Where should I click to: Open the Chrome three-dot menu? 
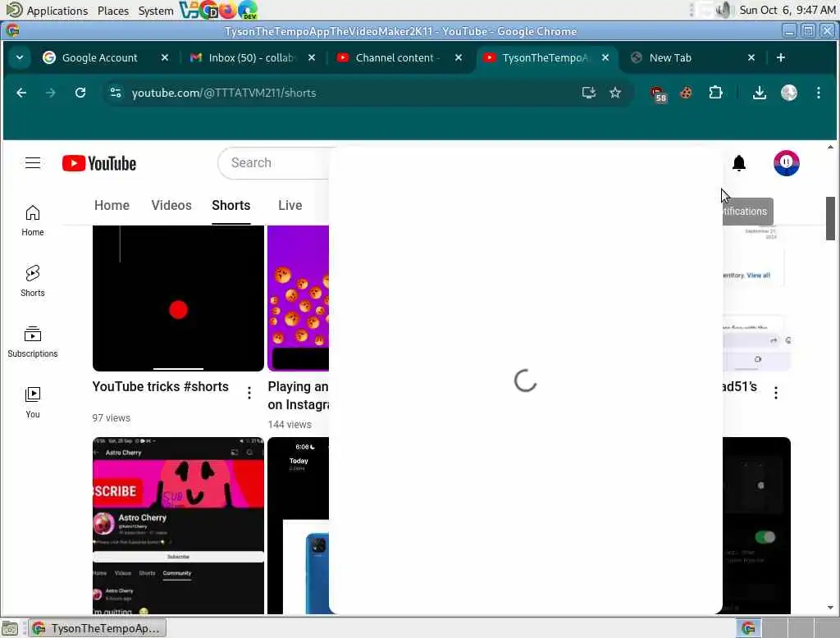click(x=818, y=93)
